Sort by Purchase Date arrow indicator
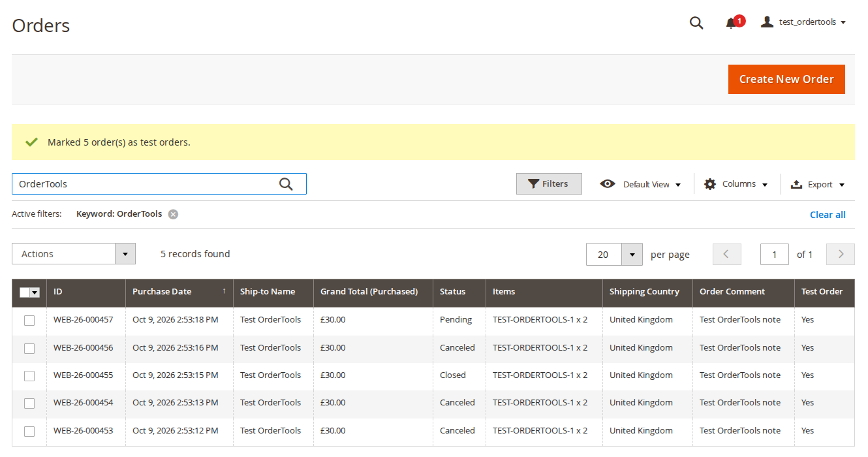This screenshot has height=457, width=868. (x=224, y=291)
